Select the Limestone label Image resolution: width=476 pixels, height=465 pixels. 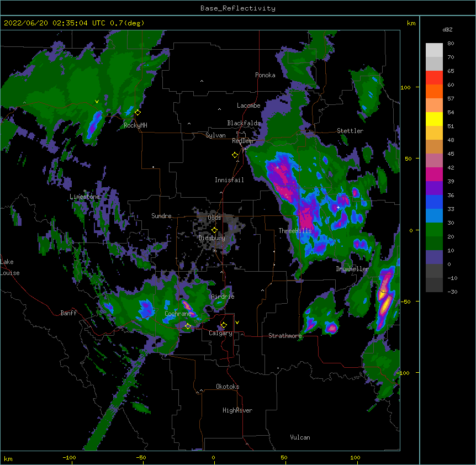(x=84, y=197)
